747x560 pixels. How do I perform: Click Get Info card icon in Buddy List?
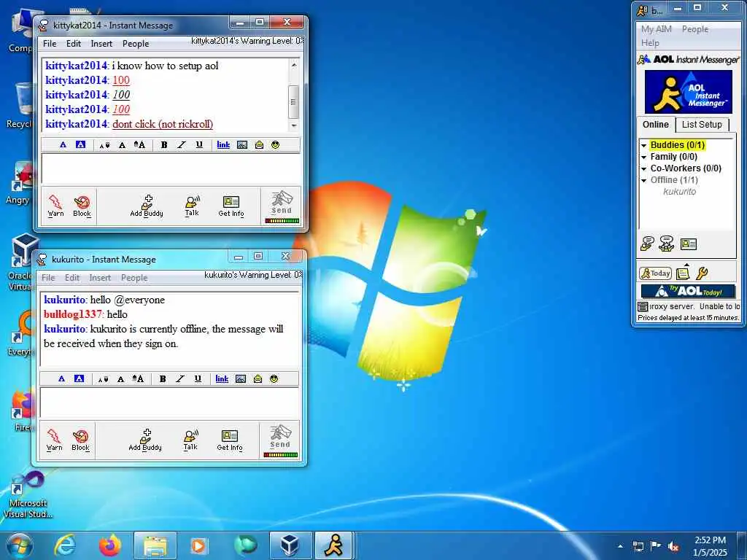tap(689, 244)
